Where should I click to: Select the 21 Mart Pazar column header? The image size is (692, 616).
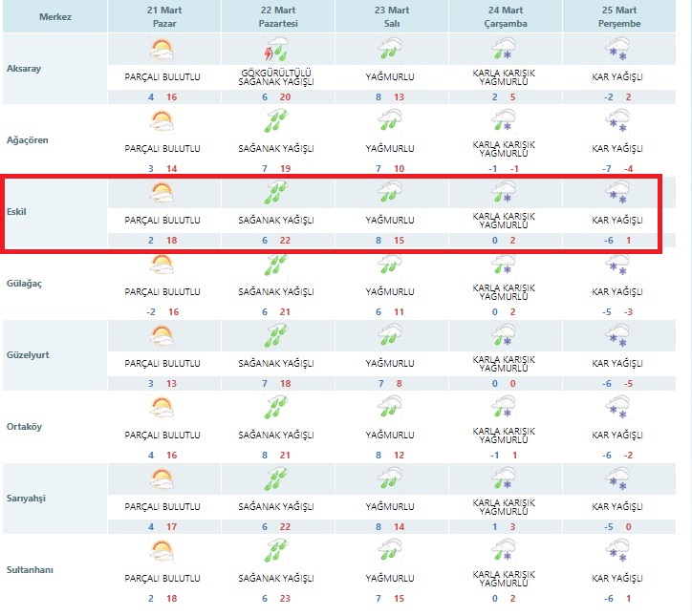[162, 16]
